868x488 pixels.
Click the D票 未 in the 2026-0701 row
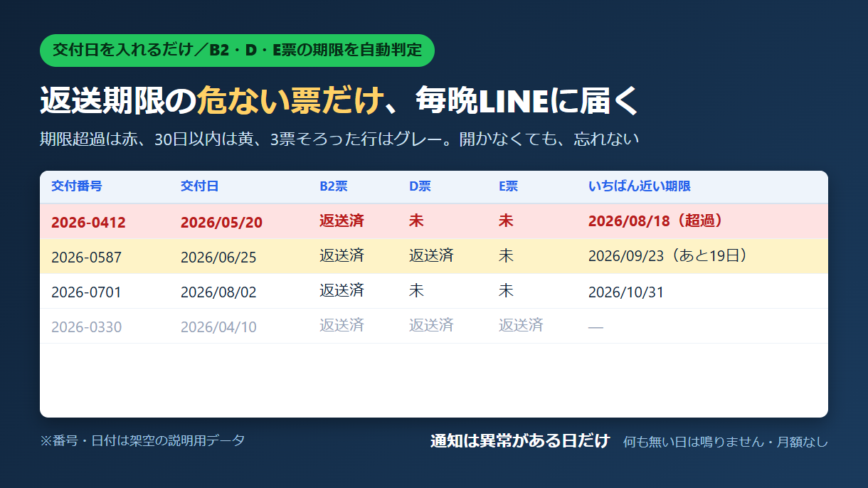point(416,290)
